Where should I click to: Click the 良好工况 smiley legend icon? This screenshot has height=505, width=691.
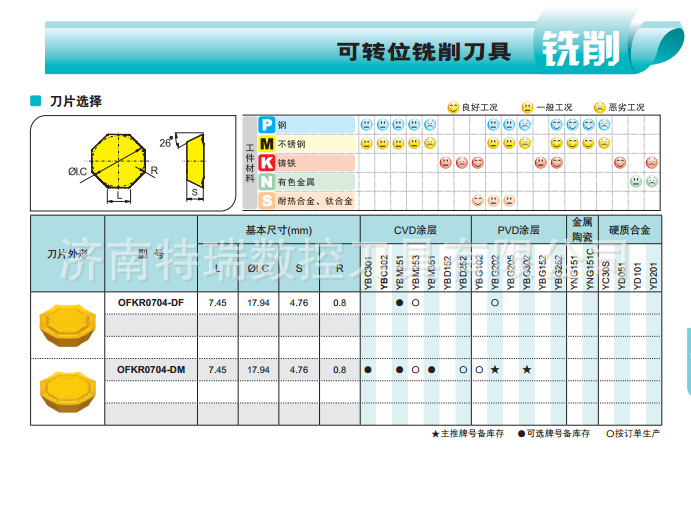pos(453,107)
